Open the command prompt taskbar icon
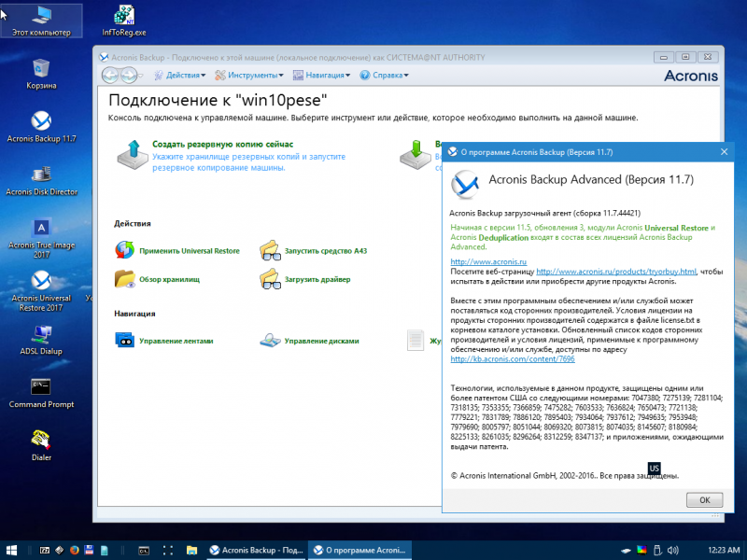Image resolution: width=747 pixels, height=560 pixels. pos(144,551)
